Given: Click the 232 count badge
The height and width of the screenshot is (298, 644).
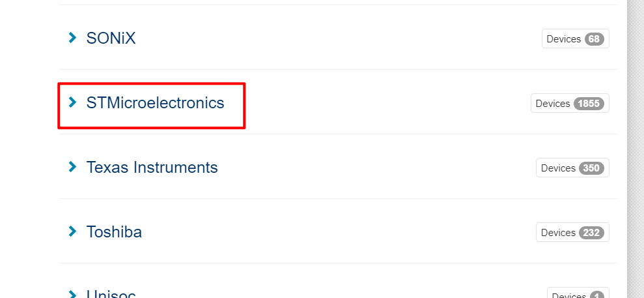Looking at the screenshot, I should pos(592,233).
